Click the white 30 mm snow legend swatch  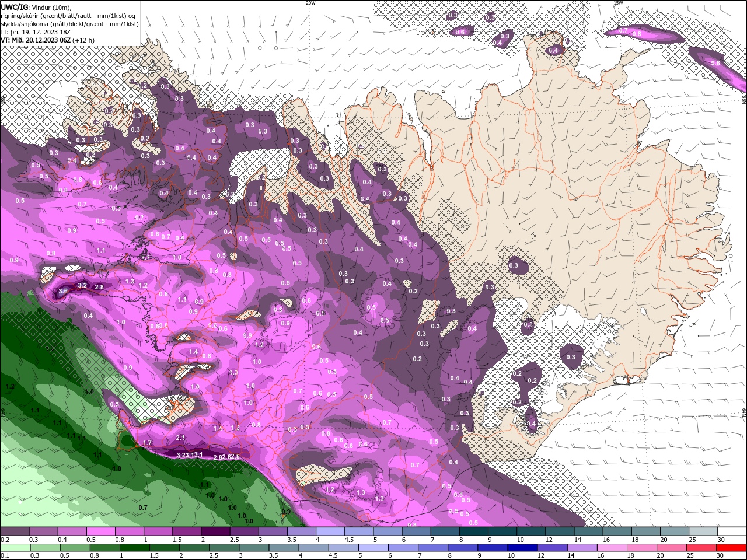[732, 531]
